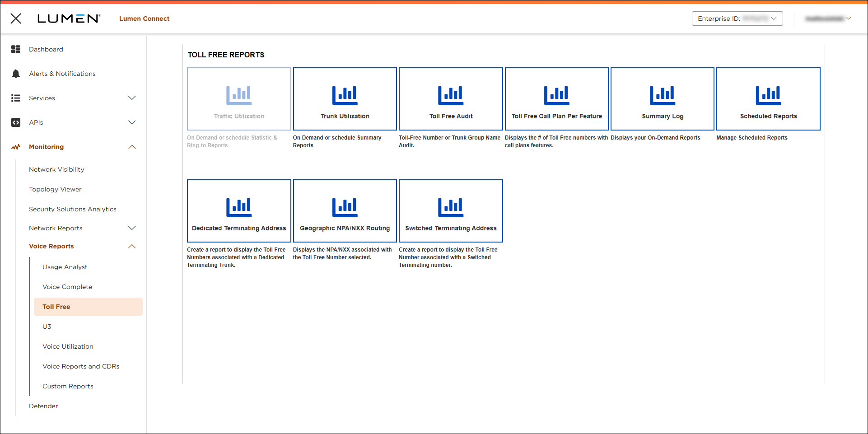Go to Topology Viewer
This screenshot has height=434, width=868.
coord(55,189)
